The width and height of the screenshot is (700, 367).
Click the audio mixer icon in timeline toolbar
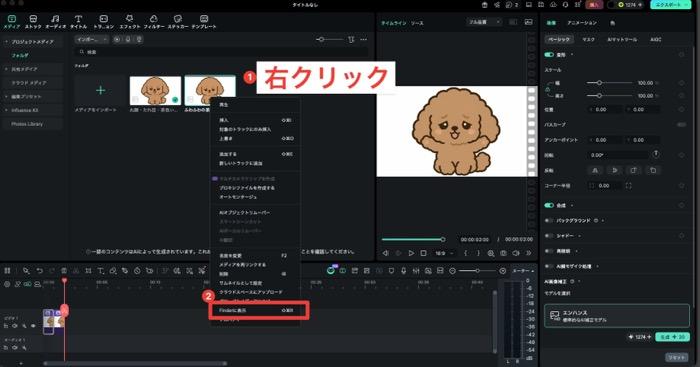[416, 271]
